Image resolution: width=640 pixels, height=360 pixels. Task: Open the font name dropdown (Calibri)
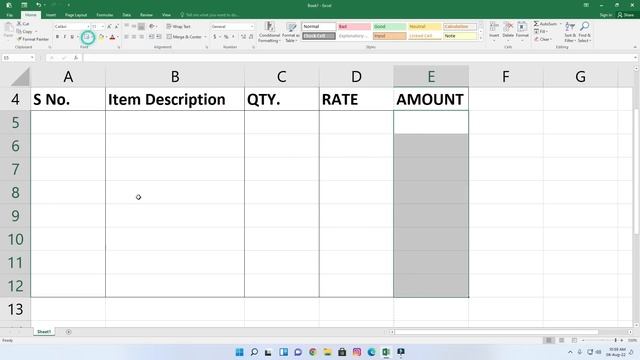click(88, 27)
